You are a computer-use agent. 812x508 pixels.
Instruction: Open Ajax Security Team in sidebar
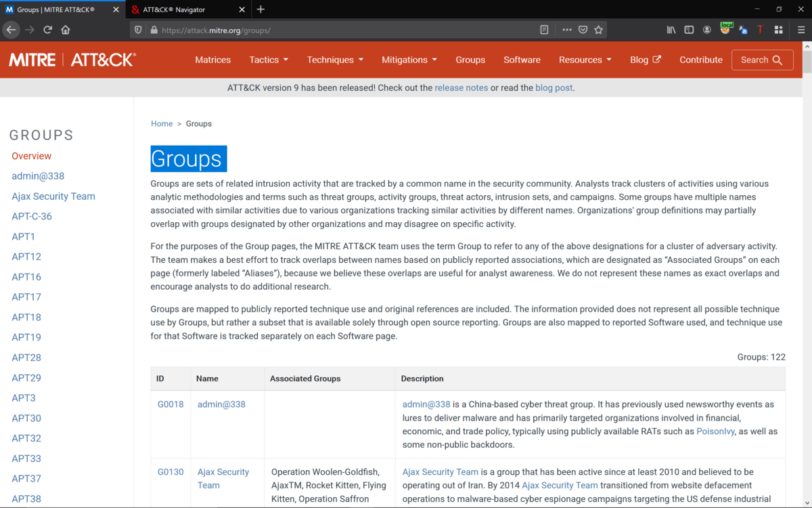pyautogui.click(x=53, y=196)
